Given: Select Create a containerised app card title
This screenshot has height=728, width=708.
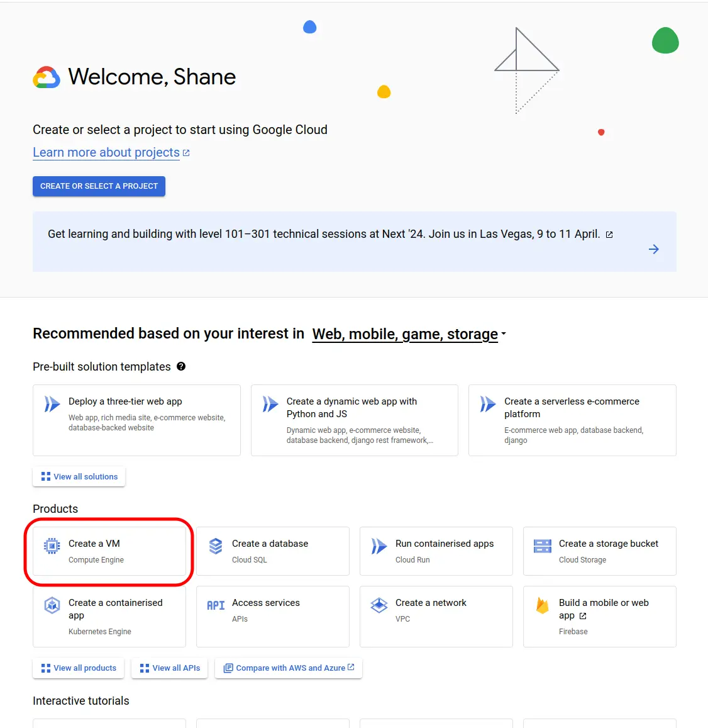Looking at the screenshot, I should [x=116, y=609].
